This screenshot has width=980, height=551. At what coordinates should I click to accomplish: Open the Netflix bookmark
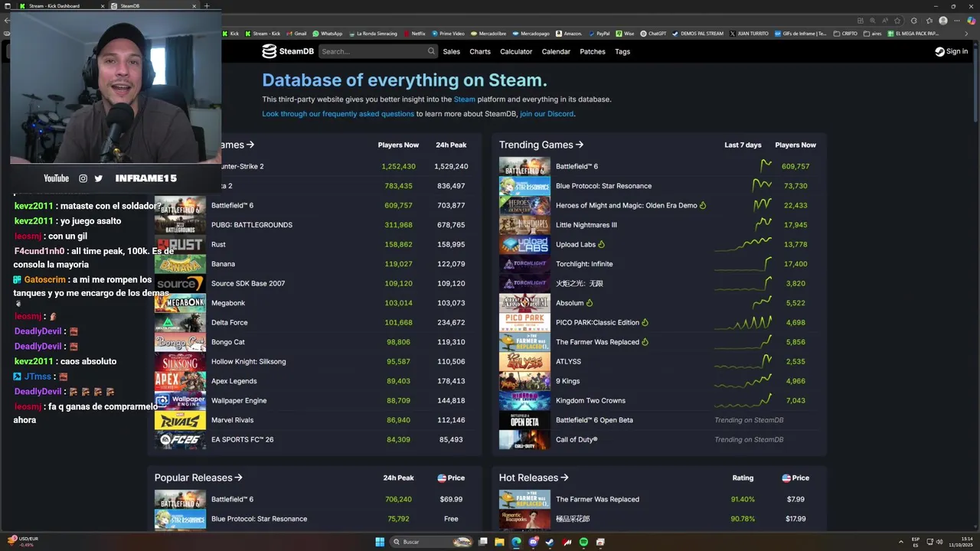[414, 34]
